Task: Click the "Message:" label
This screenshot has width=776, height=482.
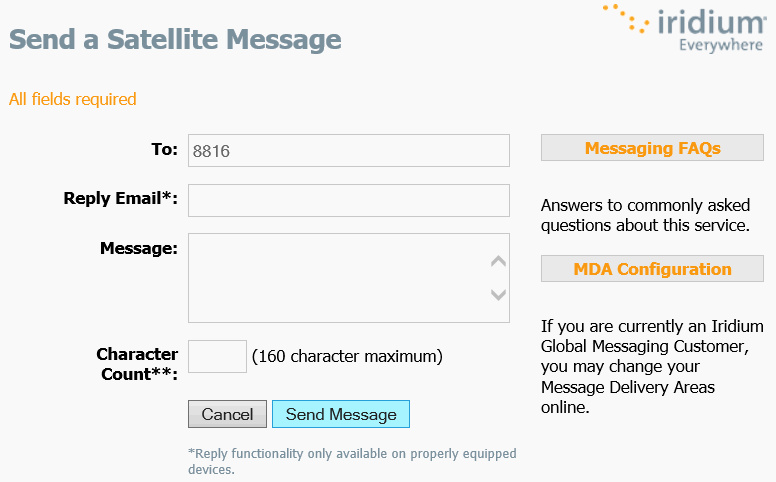Action: click(139, 248)
